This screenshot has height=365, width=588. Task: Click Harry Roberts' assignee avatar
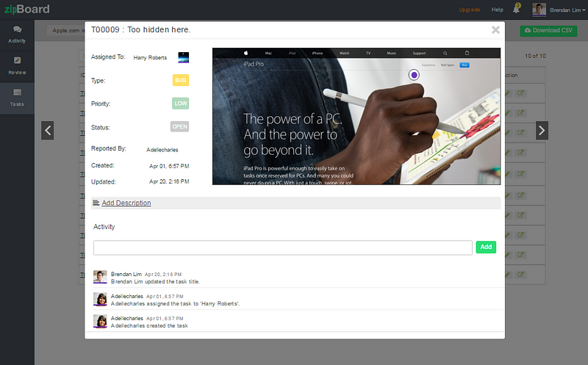(x=183, y=57)
